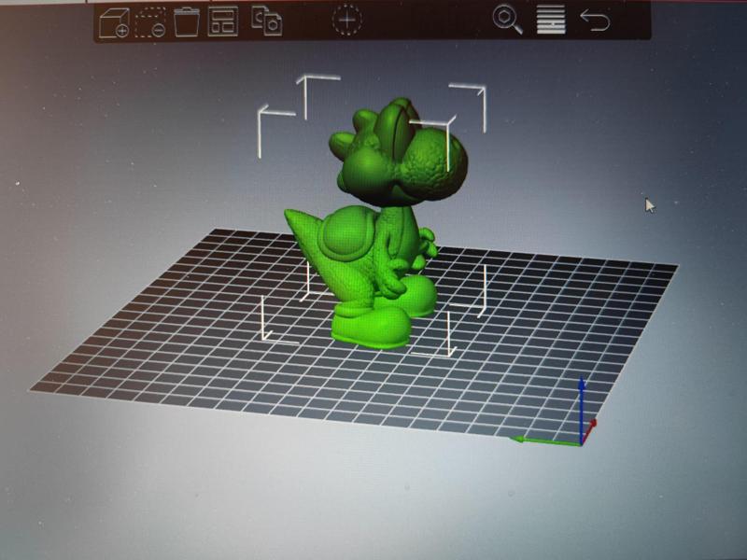Click the horizontal lines slice layers icon
This screenshot has width=747, height=560.
click(x=551, y=20)
